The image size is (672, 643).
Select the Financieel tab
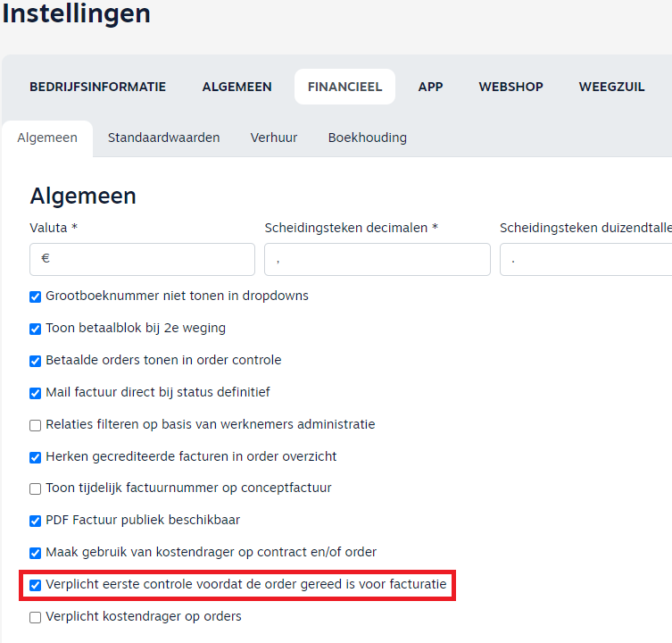coord(344,87)
